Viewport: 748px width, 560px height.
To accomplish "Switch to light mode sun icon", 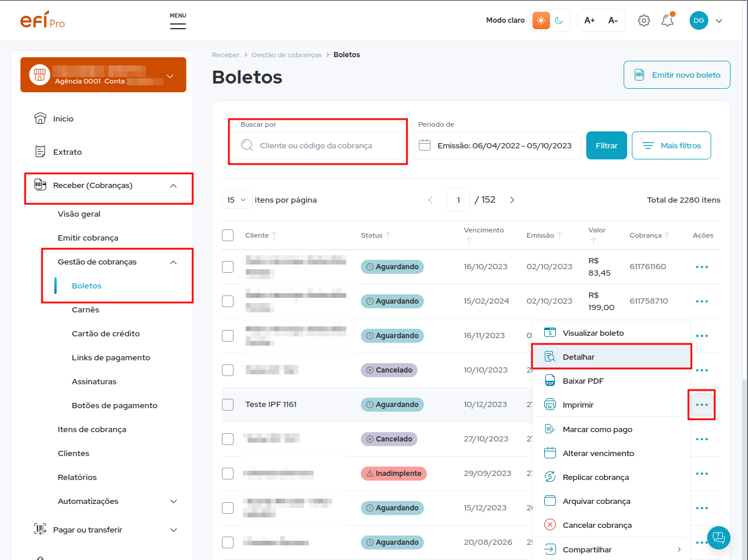I will (x=541, y=20).
